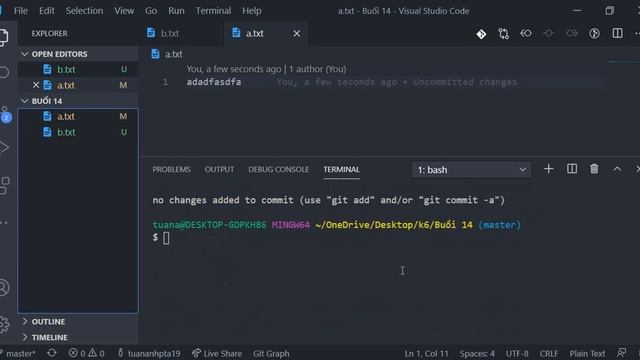Open the Edit menu
Image resolution: width=640 pixels, height=360 pixels.
point(47,11)
